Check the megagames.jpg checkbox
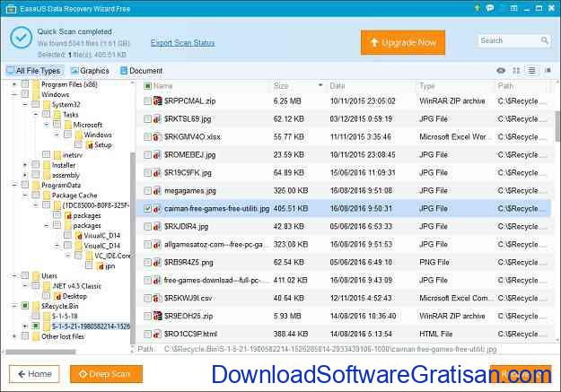Image resolution: width=561 pixels, height=392 pixels. 147,191
